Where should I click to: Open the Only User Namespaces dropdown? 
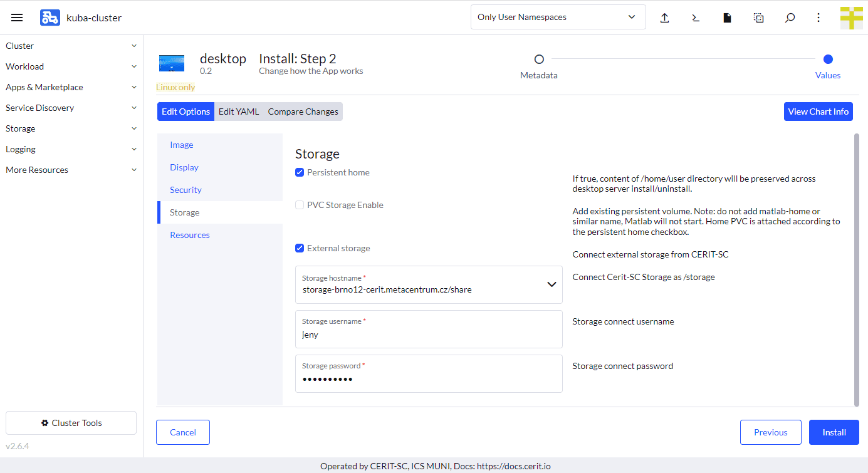click(558, 17)
